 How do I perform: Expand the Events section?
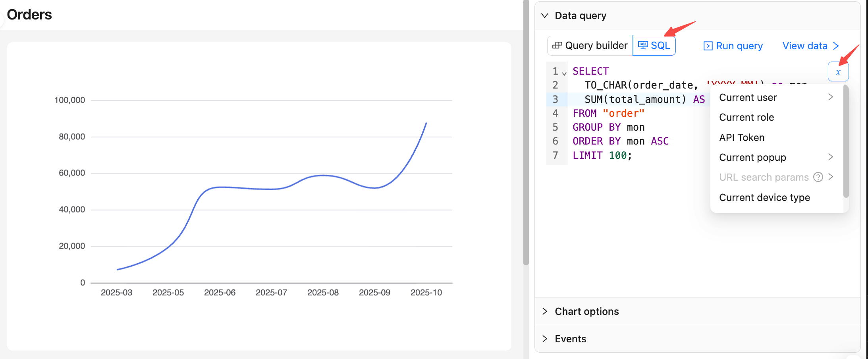[x=570, y=339]
